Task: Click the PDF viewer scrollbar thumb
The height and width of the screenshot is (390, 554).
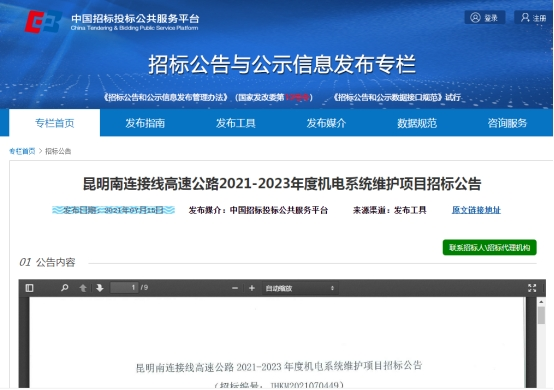Action: click(541, 315)
